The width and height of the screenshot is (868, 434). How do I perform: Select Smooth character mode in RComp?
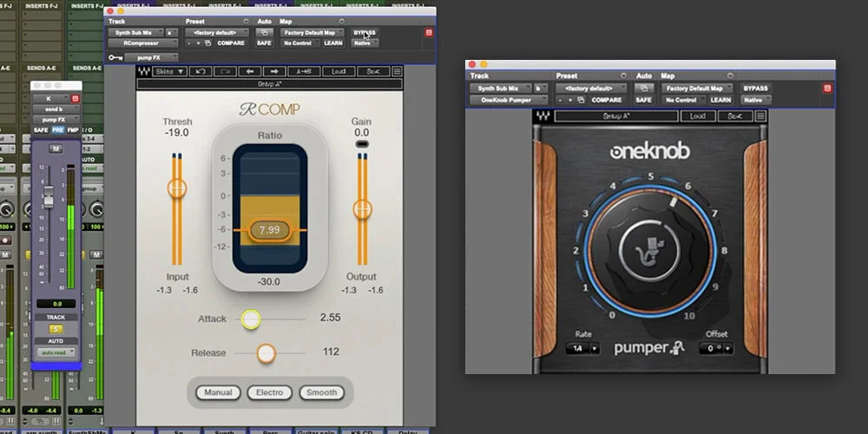click(x=322, y=392)
